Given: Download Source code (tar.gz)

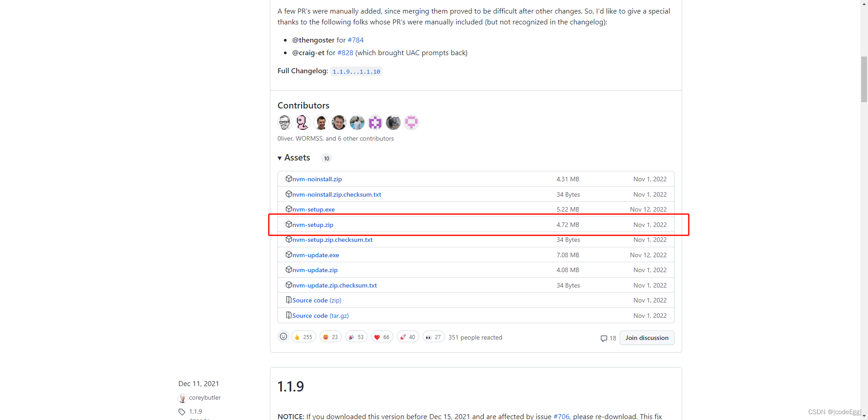Looking at the screenshot, I should (x=321, y=316).
